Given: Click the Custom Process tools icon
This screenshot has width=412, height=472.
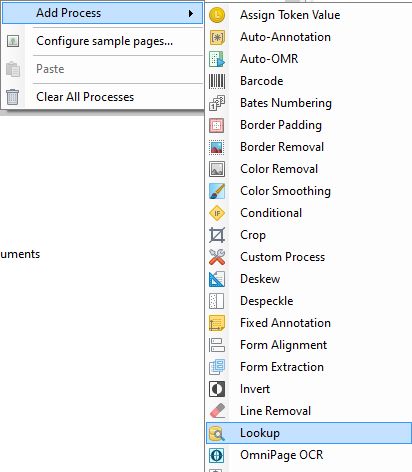Looking at the screenshot, I should [217, 257].
